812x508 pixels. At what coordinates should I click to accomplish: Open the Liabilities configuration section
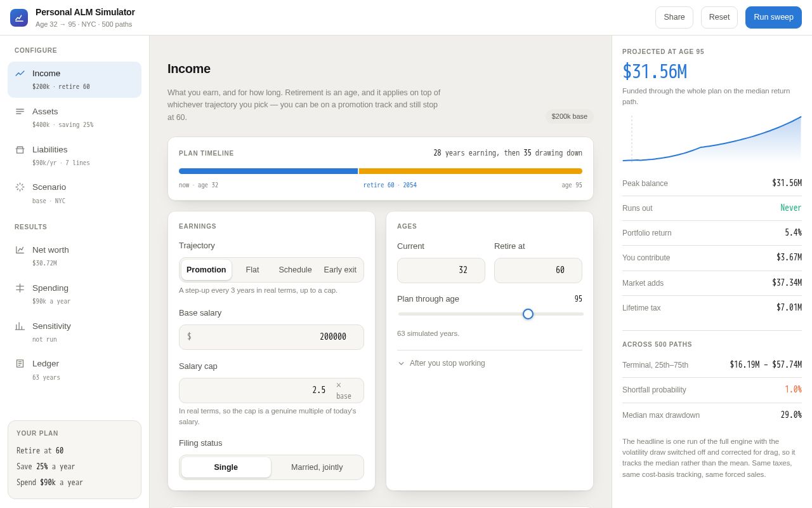coord(74,156)
